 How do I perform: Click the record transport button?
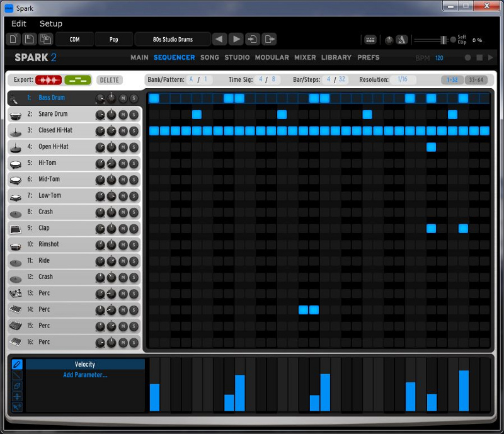point(467,57)
